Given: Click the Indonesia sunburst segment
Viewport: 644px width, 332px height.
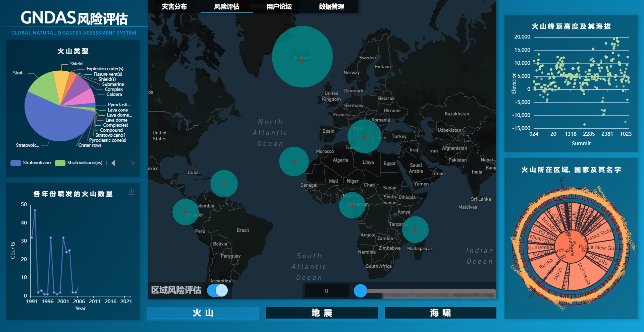Looking at the screenshot, I should point(584,274).
